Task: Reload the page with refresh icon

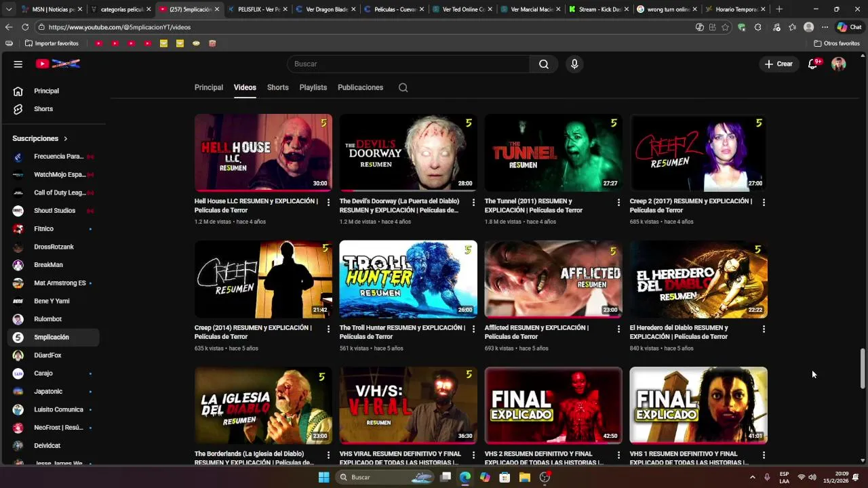Action: pyautogui.click(x=25, y=27)
